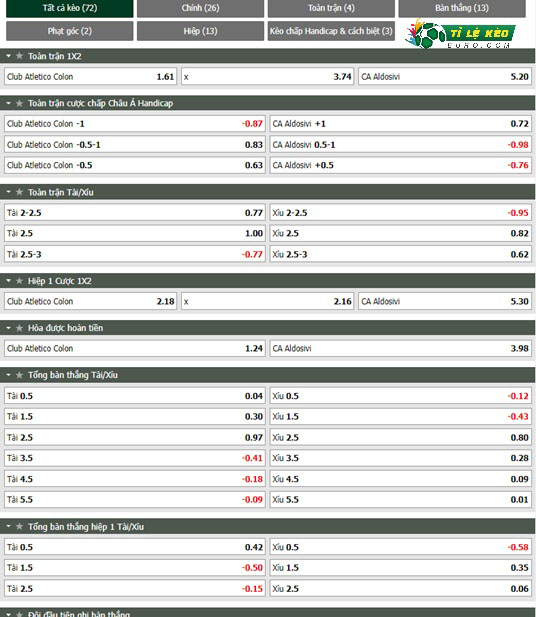Choose Tài 3.5 at -0.41
Viewport: 536px width, 617px height.
tap(135, 458)
